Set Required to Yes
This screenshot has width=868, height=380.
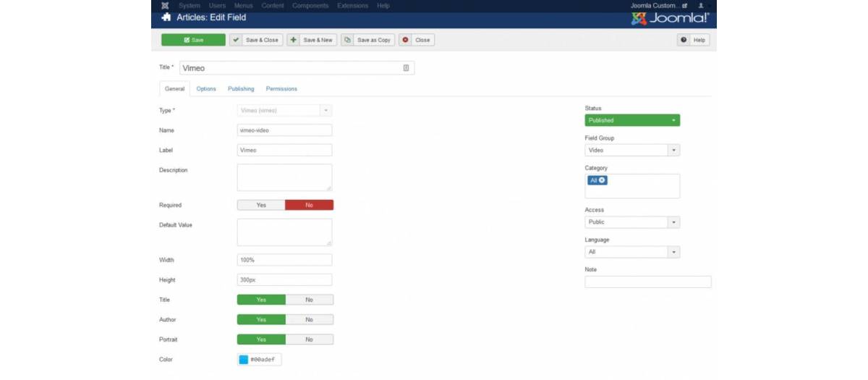(261, 205)
